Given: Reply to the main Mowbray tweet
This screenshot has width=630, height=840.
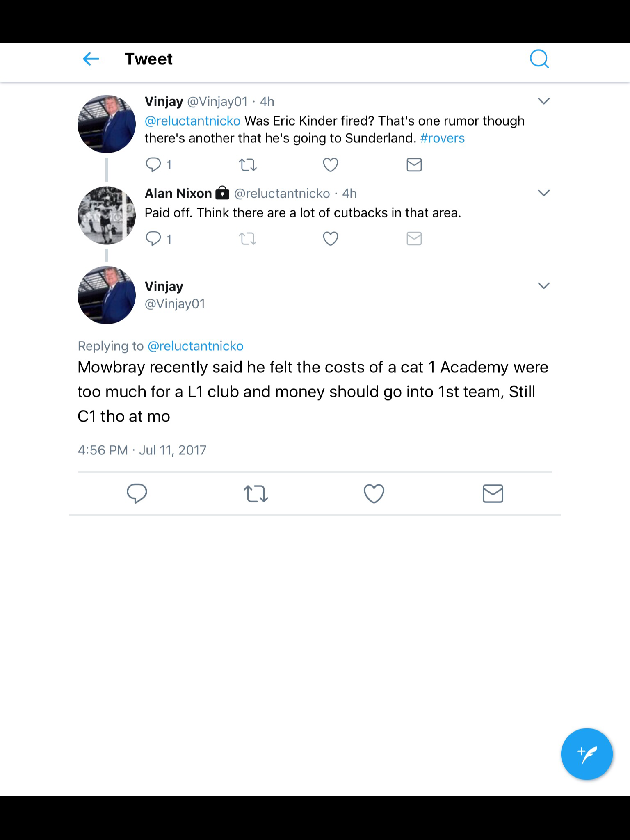Looking at the screenshot, I should 137,493.
